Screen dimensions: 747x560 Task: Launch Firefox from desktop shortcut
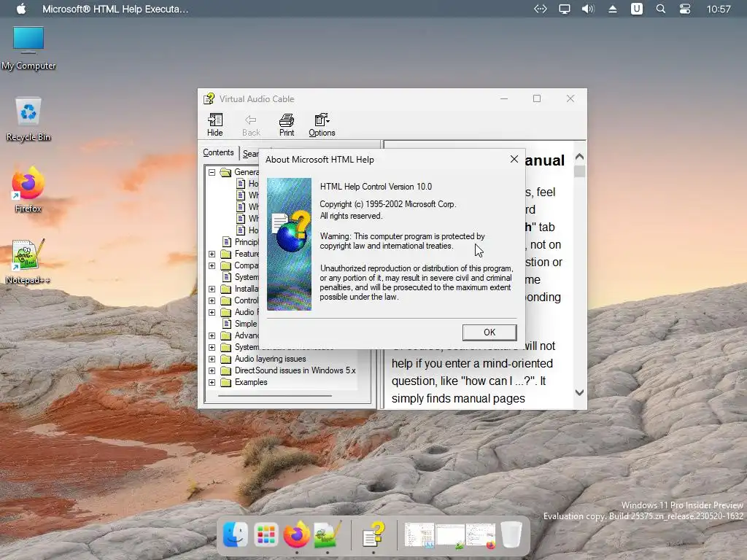click(x=28, y=190)
